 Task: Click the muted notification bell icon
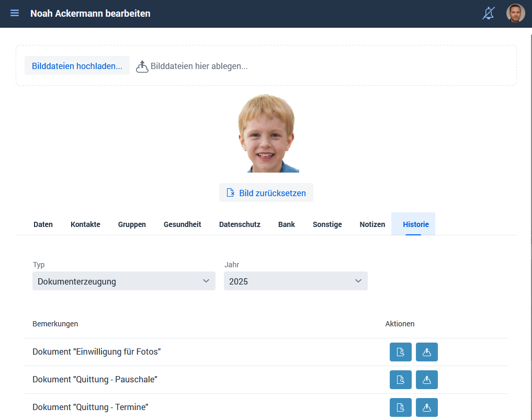[488, 14]
